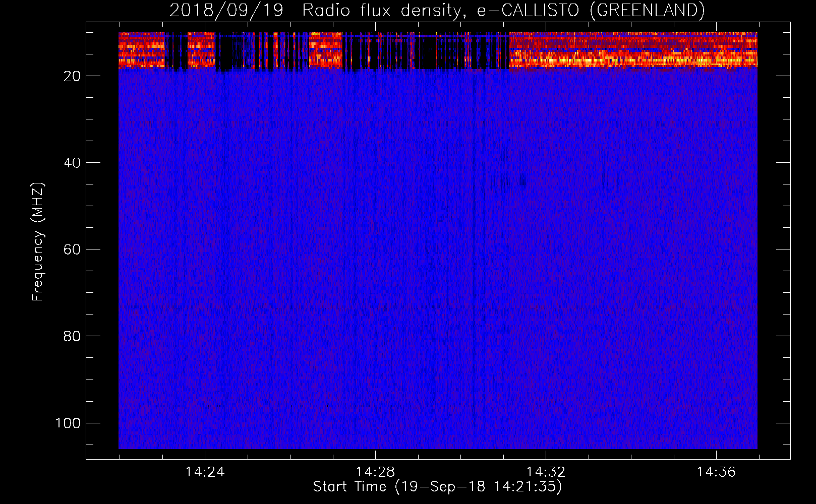816x504 pixels.
Task: Click the 100 MHz frequency label
Action: point(68,423)
